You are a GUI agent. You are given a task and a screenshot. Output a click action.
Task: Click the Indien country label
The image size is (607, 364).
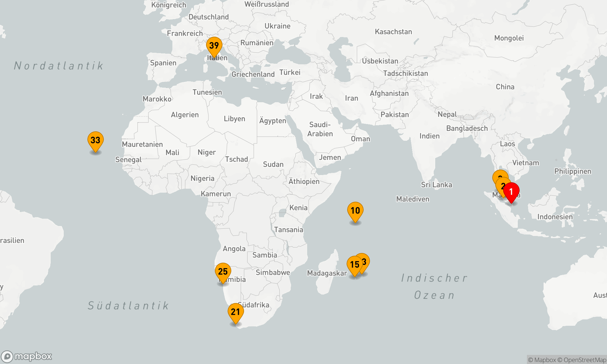pos(429,136)
